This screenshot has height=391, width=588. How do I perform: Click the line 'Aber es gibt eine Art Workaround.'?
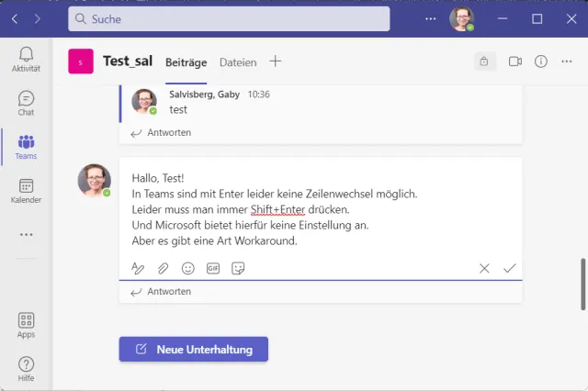(x=214, y=240)
